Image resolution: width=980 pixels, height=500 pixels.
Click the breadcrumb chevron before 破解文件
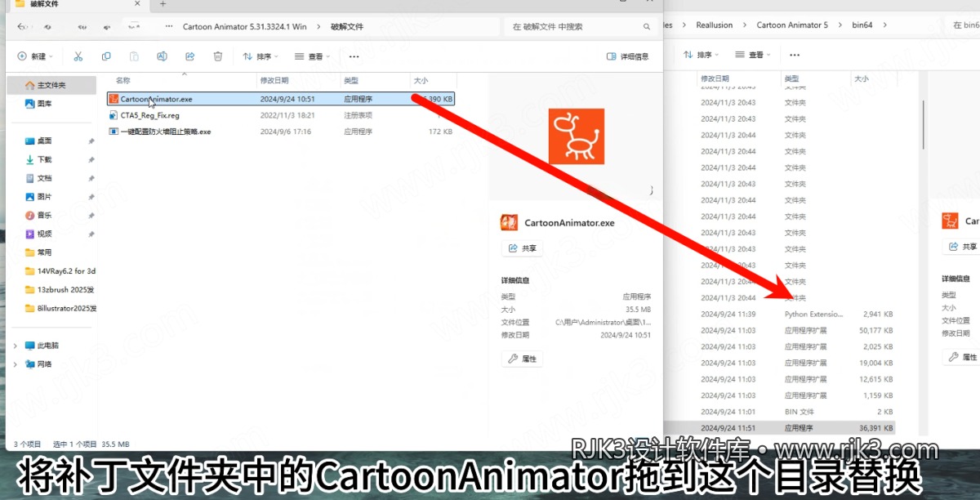(x=319, y=27)
